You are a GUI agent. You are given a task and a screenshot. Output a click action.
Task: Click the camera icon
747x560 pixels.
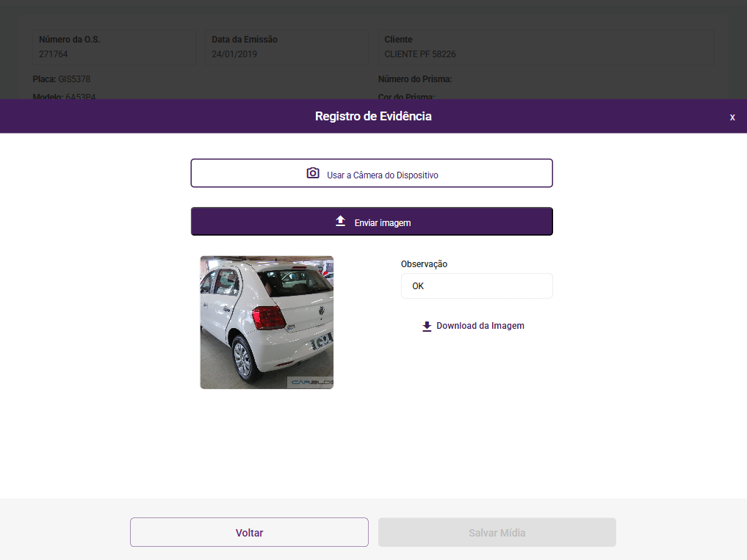tap(312, 173)
